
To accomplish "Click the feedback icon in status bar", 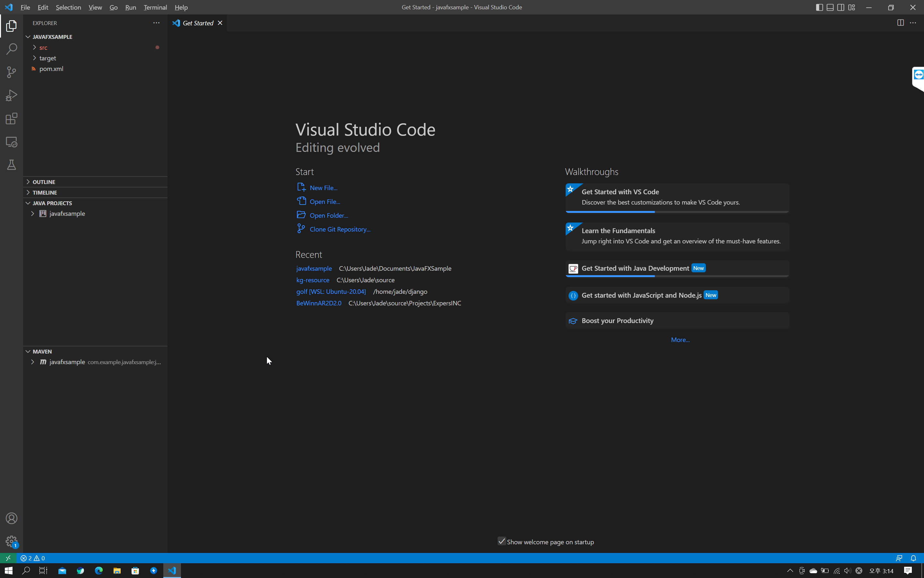I will coord(899,558).
